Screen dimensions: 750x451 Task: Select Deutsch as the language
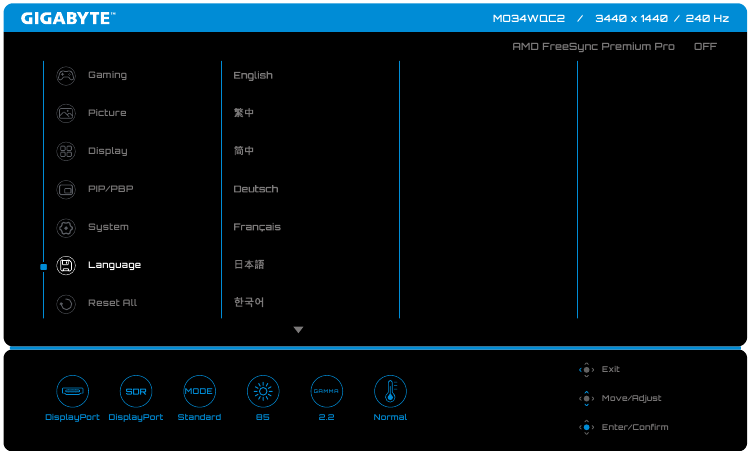click(256, 189)
